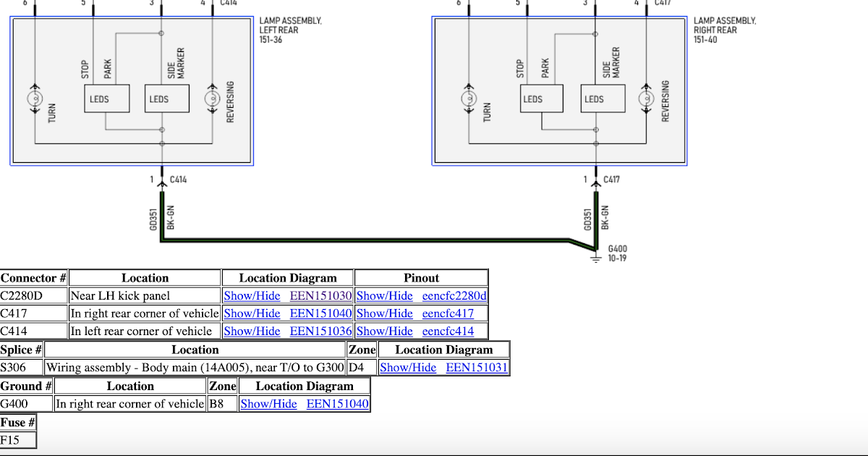Click the 'G400 10-19' ground label in diagram
868x456 pixels.
coord(617,253)
